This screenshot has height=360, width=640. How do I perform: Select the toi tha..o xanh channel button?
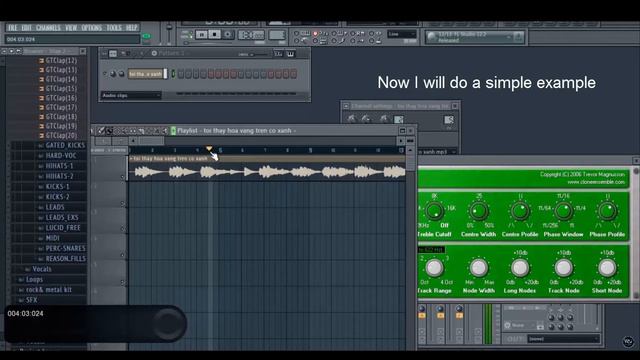click(145, 74)
